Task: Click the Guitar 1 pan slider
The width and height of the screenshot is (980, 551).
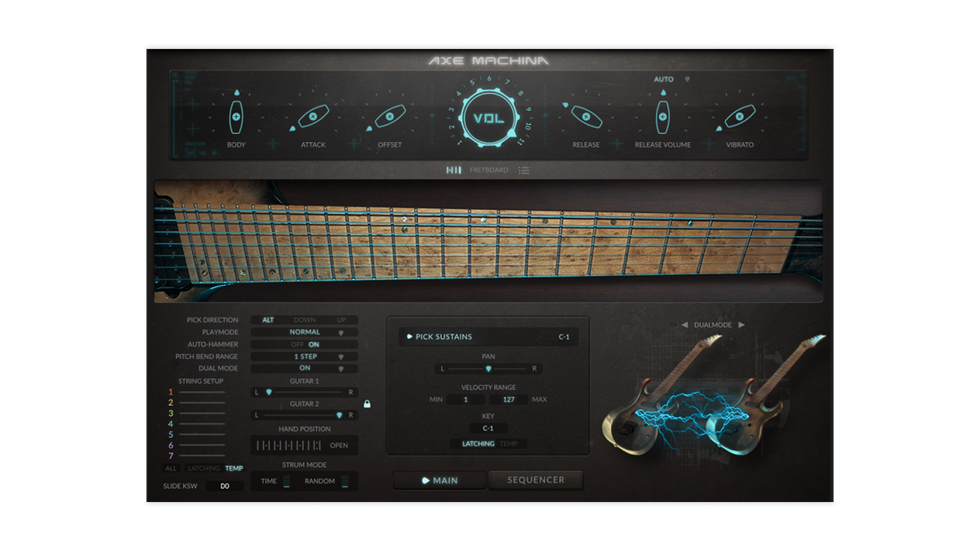Action: (305, 393)
